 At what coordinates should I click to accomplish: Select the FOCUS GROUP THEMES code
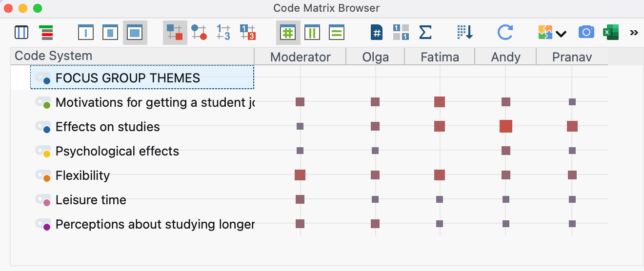coord(142,77)
